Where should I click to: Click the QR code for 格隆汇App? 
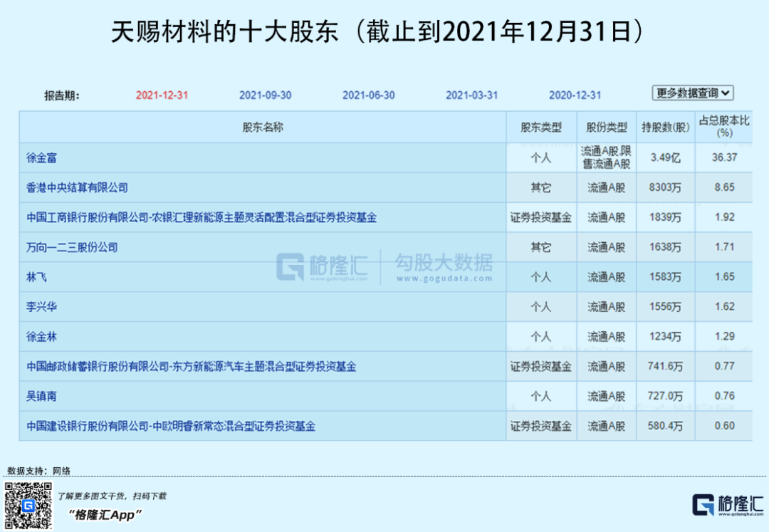pos(28,506)
